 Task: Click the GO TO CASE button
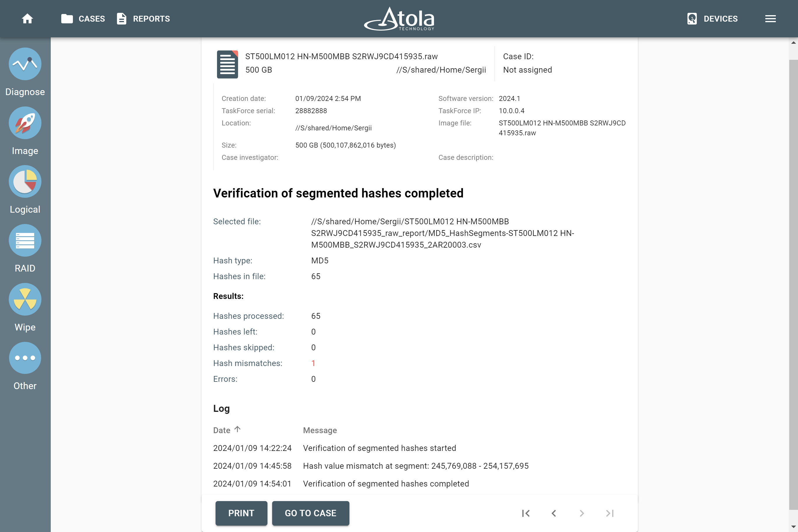pyautogui.click(x=310, y=513)
